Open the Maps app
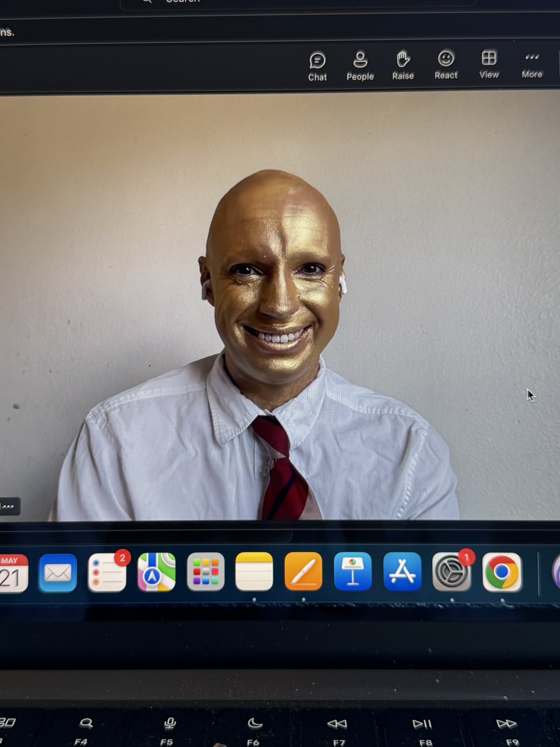 coord(156,572)
